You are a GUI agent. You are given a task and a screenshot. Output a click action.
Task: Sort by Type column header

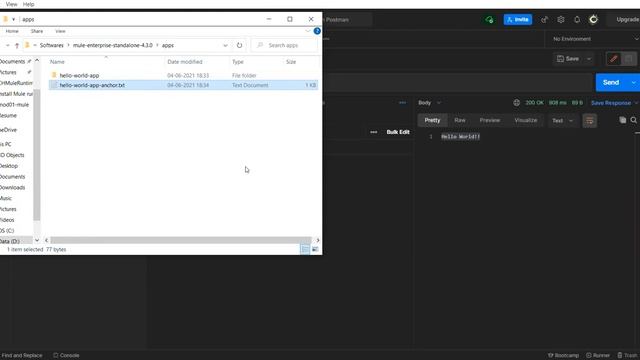click(x=238, y=62)
